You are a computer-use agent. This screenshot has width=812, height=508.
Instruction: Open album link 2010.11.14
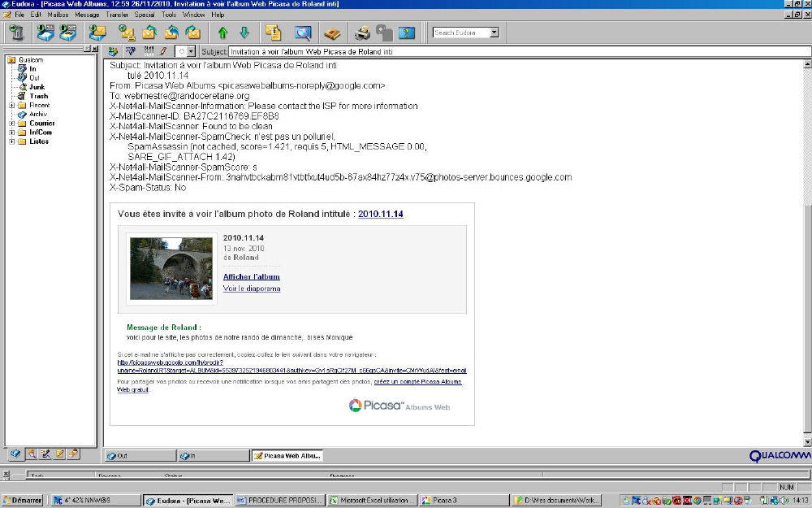pos(381,214)
